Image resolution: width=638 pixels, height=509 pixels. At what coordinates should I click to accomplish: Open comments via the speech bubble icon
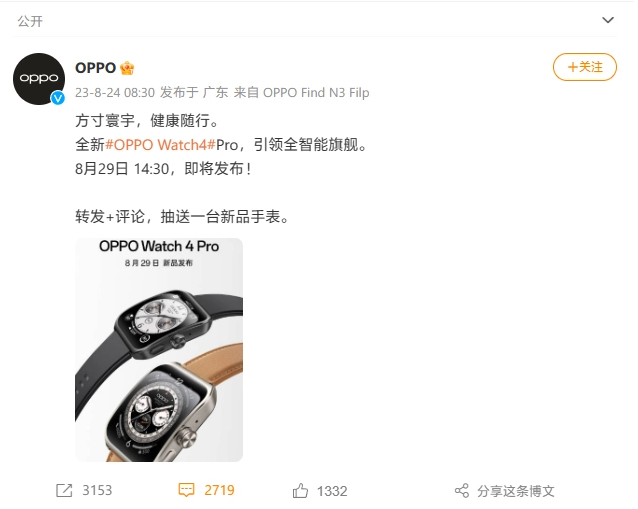pos(186,490)
